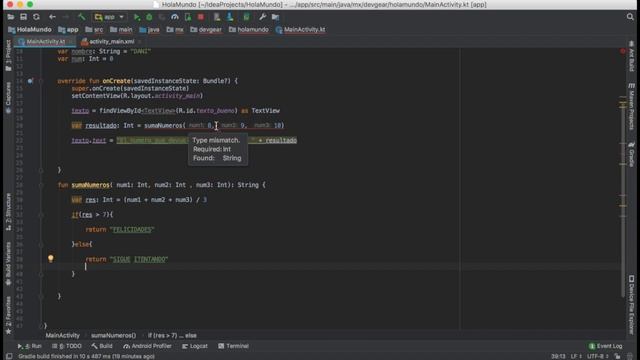Attach debugger to Android process icon
This screenshot has width=640, height=360.
[x=188, y=17]
